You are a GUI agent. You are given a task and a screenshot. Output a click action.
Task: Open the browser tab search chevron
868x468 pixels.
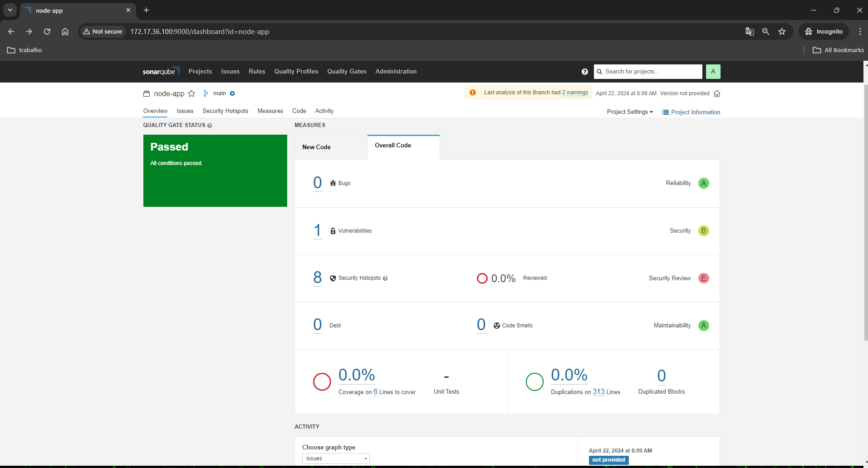point(10,10)
